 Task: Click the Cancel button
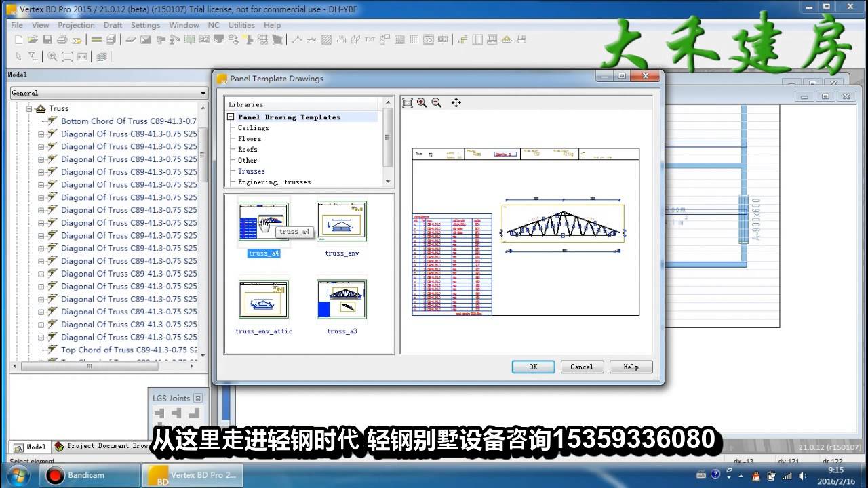581,367
